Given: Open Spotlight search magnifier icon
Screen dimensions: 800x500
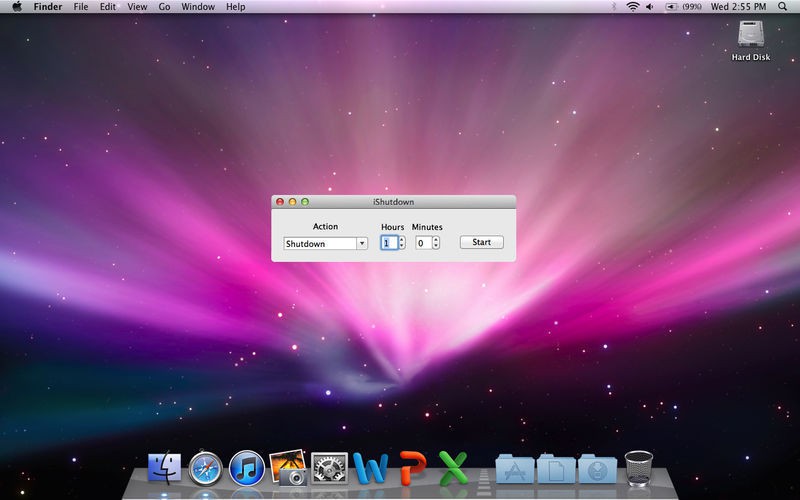Looking at the screenshot, I should click(x=782, y=7).
